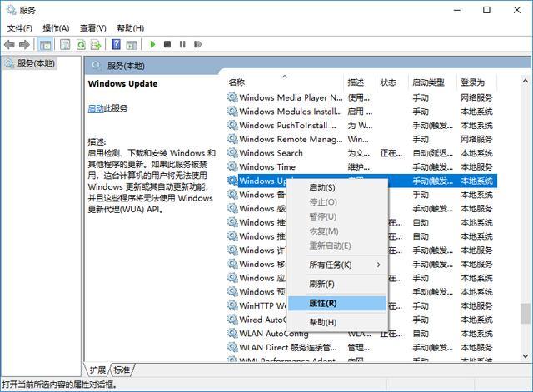Choose 启动(S) in the context menu
This screenshot has width=533, height=392.
point(336,188)
